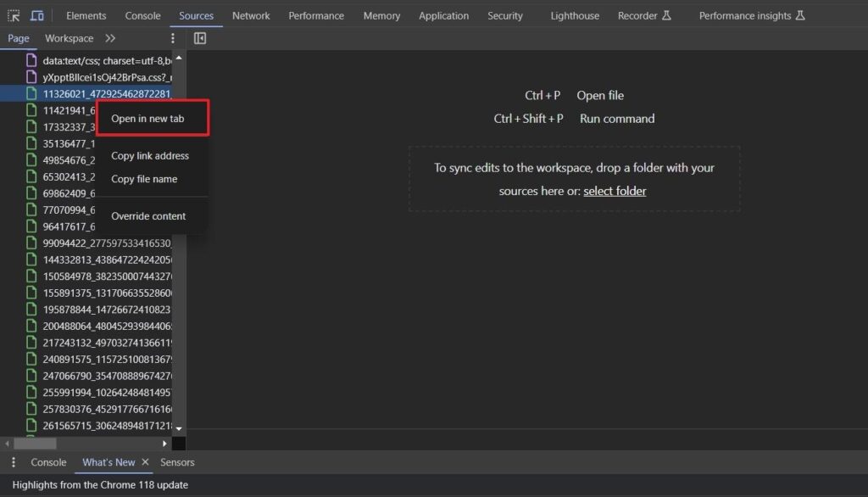Open the Sensors drawer tab
The image size is (868, 497).
177,462
